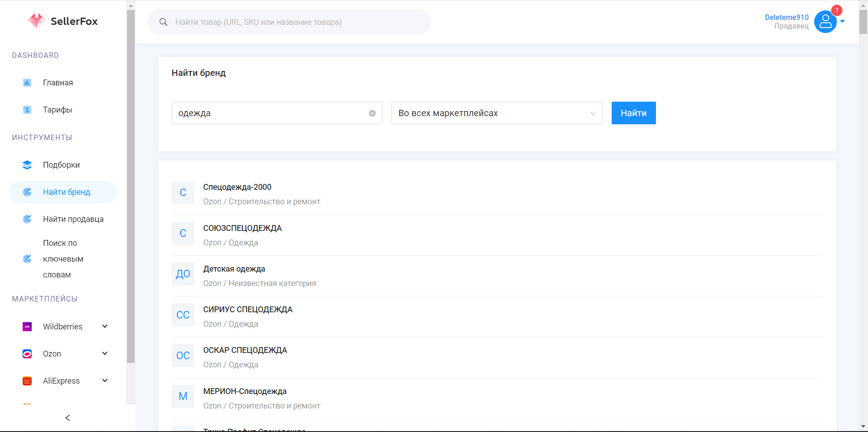Click the ДО avatar for Детская одежда
The width and height of the screenshot is (868, 432).
(x=183, y=274)
